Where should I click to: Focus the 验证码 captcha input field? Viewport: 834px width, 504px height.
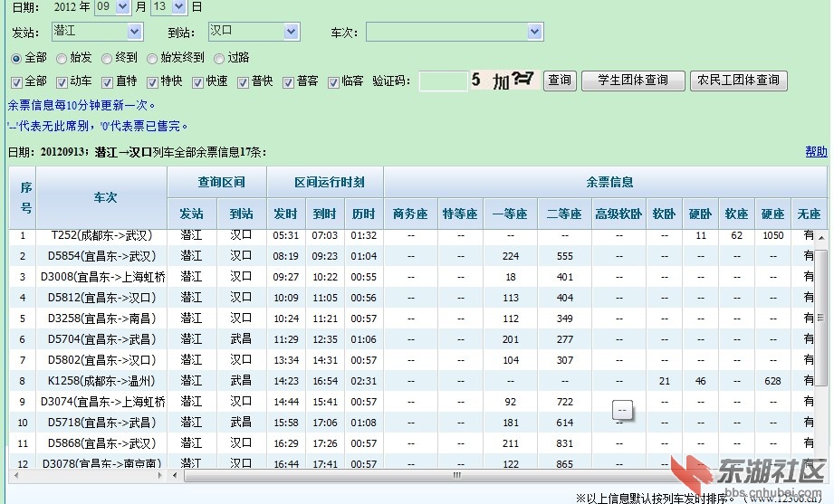[443, 81]
